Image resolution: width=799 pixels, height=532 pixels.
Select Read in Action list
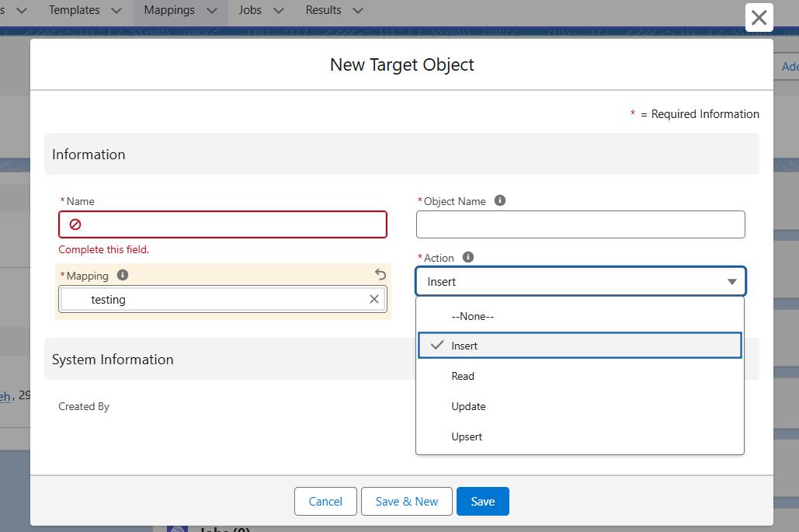pyautogui.click(x=463, y=376)
